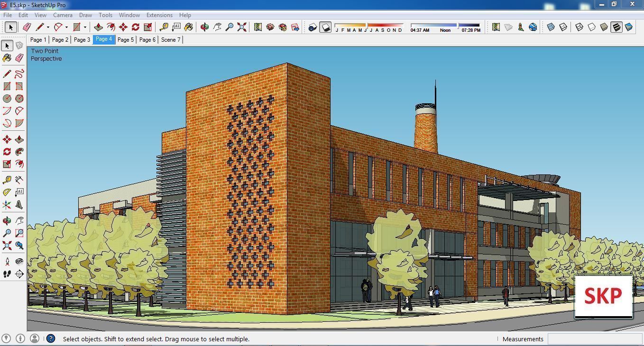Open the Extension Warehouse icon

283,27
